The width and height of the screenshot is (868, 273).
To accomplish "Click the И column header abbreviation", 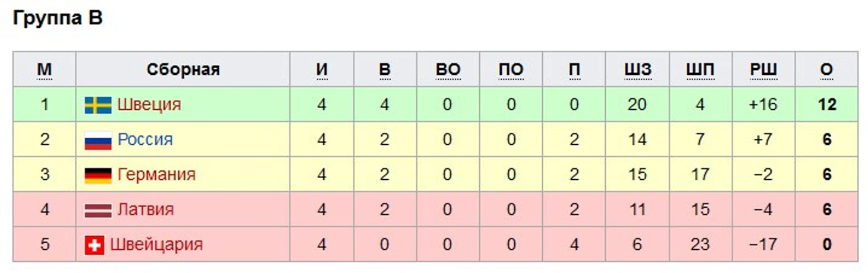I will [x=322, y=69].
